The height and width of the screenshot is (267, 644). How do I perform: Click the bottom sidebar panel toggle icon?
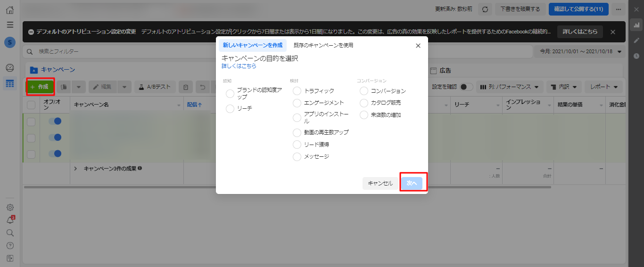point(10,258)
